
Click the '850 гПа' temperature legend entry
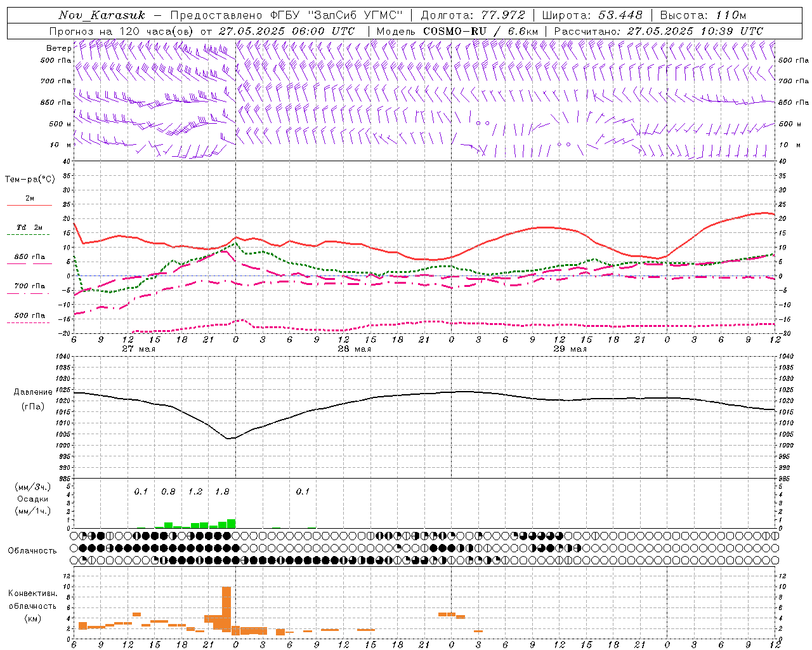click(x=29, y=257)
